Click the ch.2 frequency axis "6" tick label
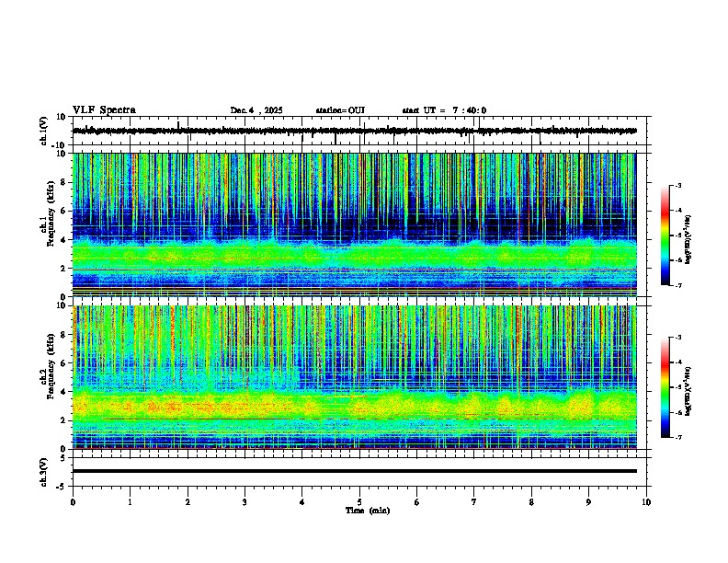The width and height of the screenshot is (728, 563). tap(64, 362)
